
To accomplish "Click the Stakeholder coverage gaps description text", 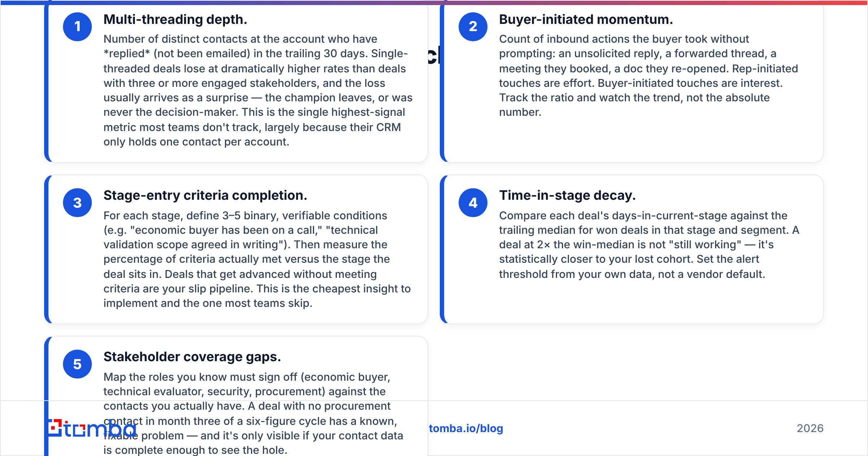I will [x=253, y=413].
